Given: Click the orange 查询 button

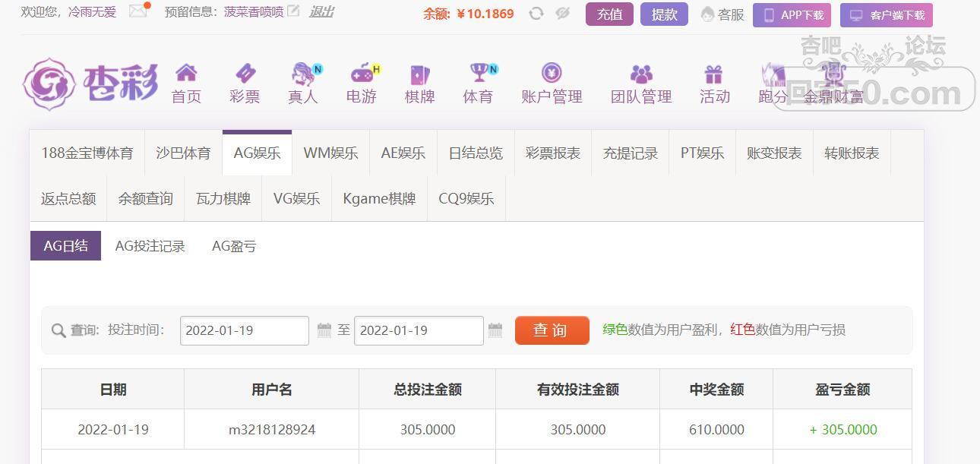Looking at the screenshot, I should 552,330.
